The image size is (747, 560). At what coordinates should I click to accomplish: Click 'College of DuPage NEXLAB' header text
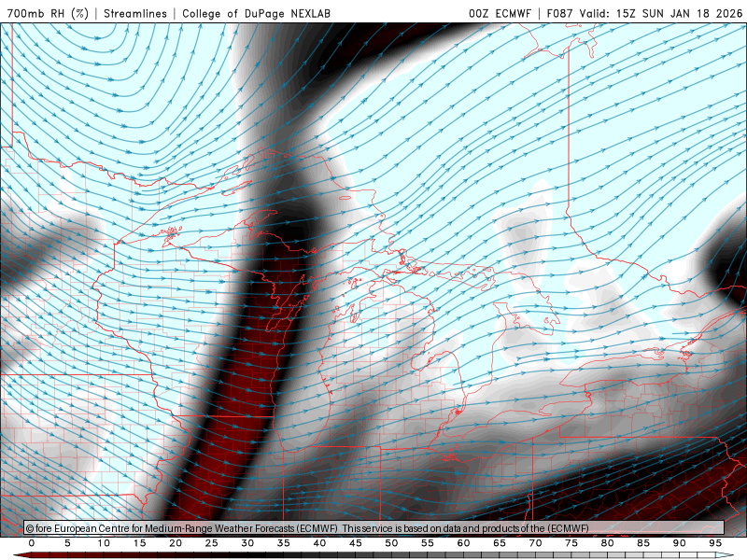point(256,13)
